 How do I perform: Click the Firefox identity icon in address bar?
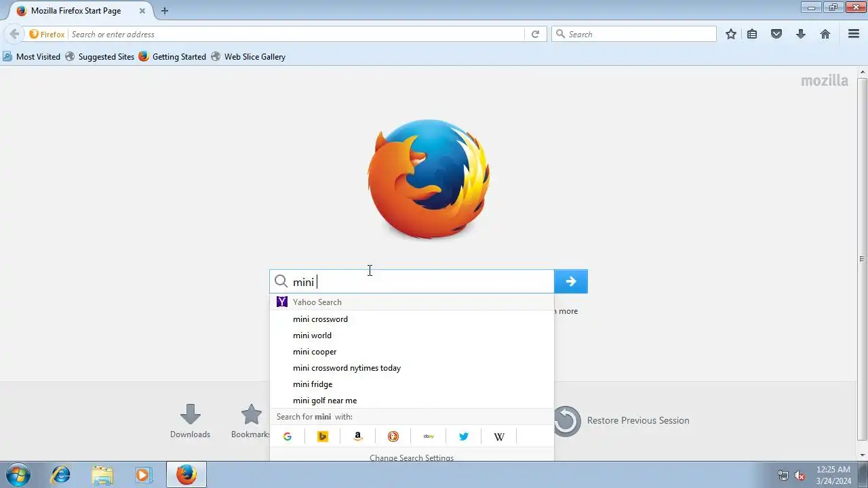pyautogui.click(x=47, y=34)
